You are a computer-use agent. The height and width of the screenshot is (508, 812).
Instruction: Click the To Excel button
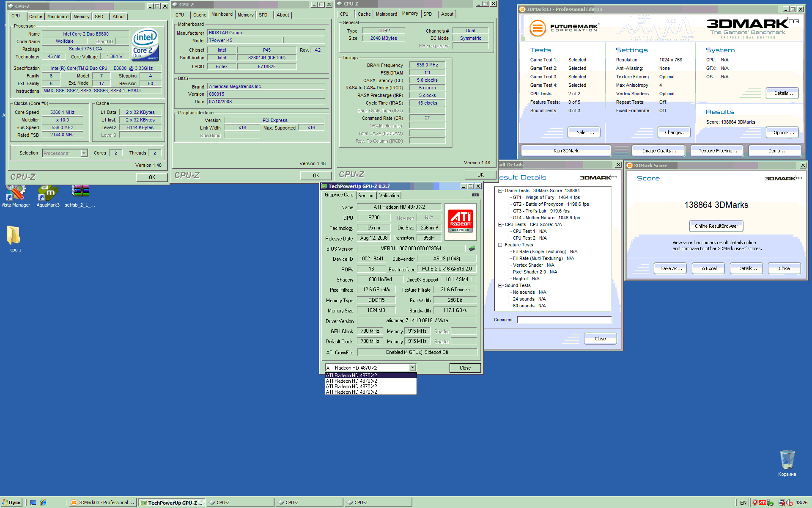click(x=708, y=268)
